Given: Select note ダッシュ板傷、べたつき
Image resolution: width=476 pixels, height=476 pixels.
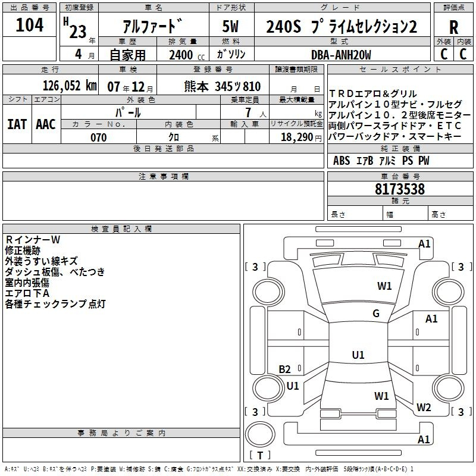Looking at the screenshot, I should (x=55, y=272).
